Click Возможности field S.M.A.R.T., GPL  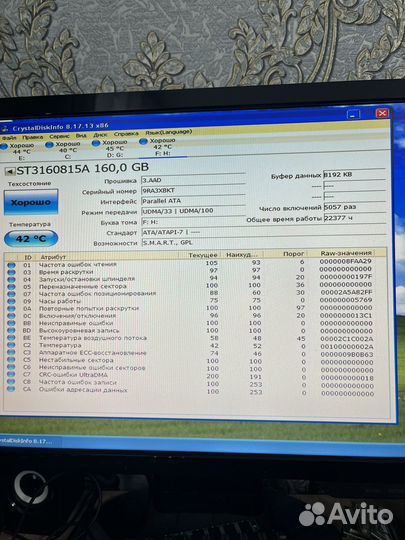tap(263, 242)
